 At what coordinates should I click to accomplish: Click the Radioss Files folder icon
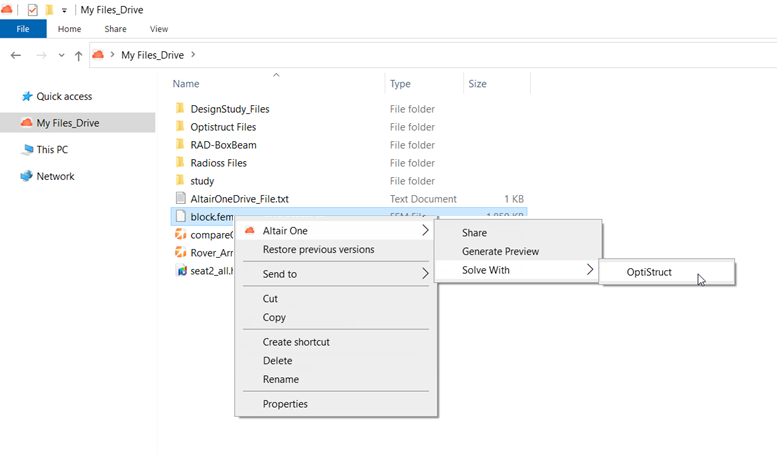pos(180,162)
